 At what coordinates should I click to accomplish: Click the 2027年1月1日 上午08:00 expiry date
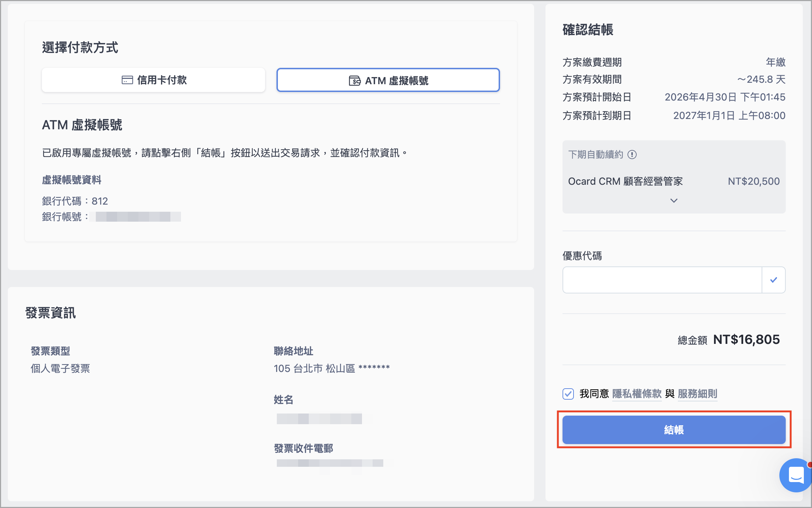tap(729, 115)
